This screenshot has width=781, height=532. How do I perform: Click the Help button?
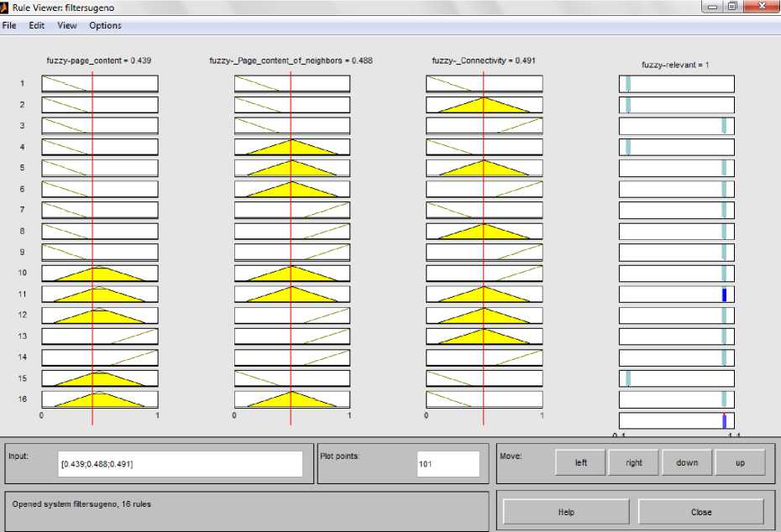pyautogui.click(x=565, y=512)
